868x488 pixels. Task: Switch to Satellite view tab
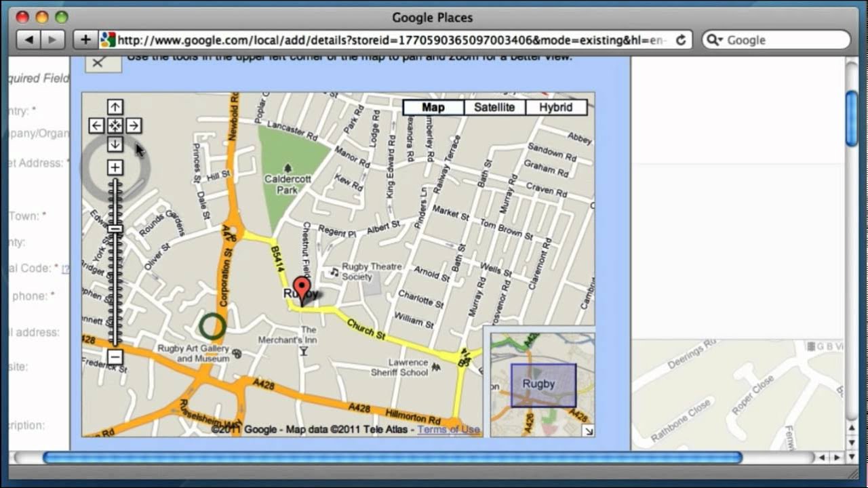click(494, 107)
